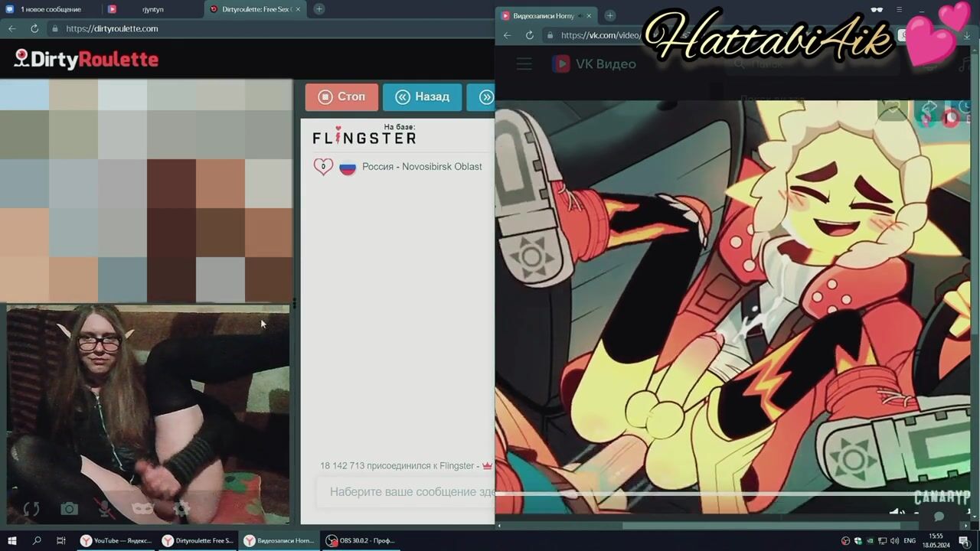
Task: Open new tab in VK browser window
Action: pos(609,15)
